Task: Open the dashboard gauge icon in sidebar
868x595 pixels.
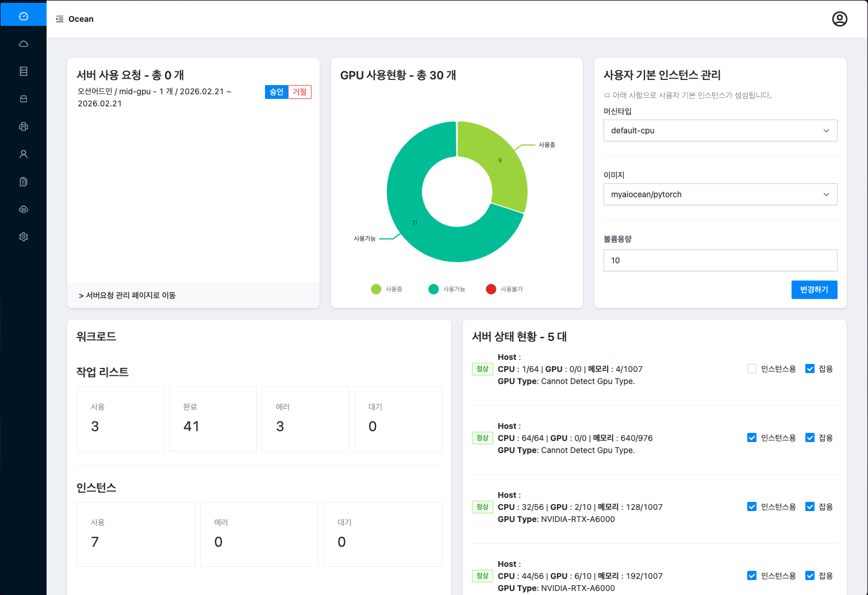Action: 24,16
